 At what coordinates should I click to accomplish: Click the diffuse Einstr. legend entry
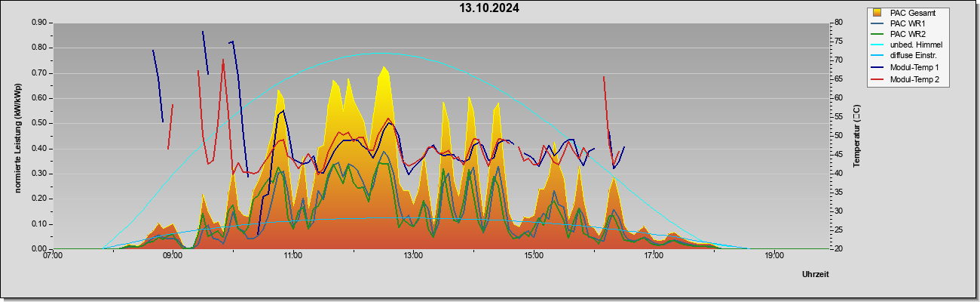(x=913, y=57)
